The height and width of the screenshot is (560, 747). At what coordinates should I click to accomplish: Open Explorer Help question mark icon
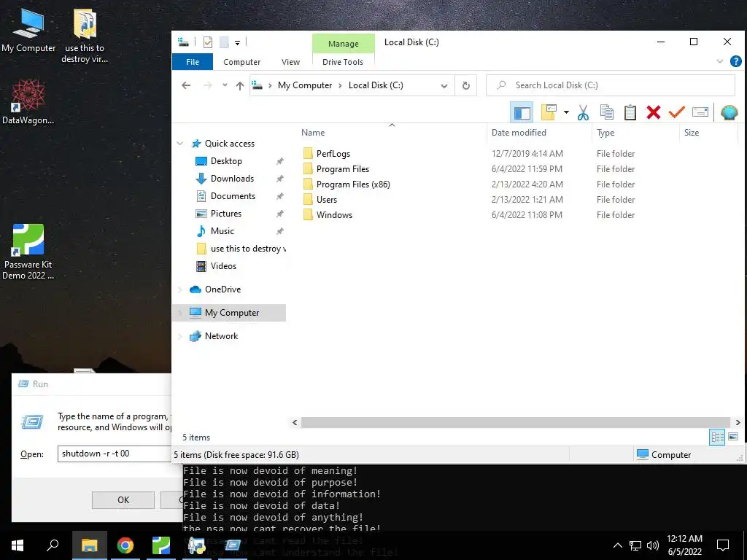735,61
